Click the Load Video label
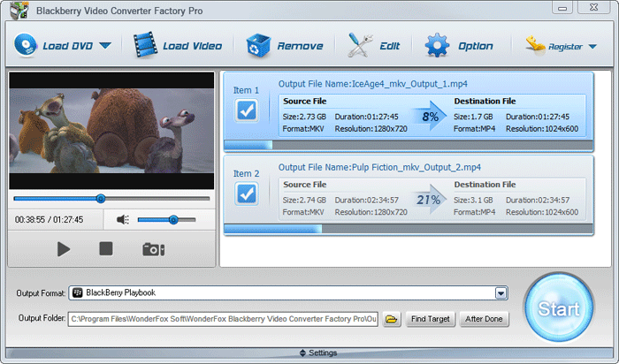The height and width of the screenshot is (364, 619). tap(192, 46)
